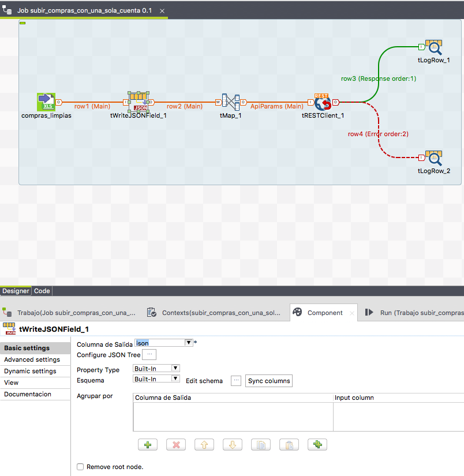Select the tLogRow_2 component icon
The width and height of the screenshot is (464, 476).
pyautogui.click(x=433, y=158)
